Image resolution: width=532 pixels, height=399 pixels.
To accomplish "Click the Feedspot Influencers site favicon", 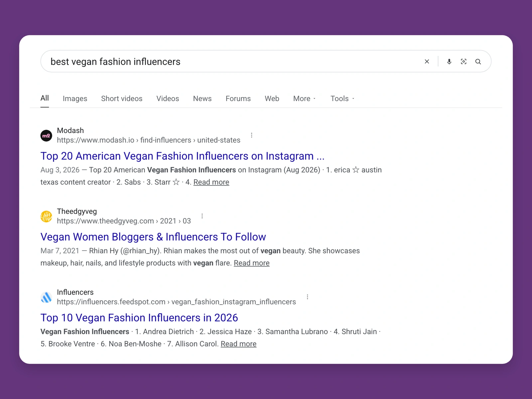I will (x=46, y=297).
